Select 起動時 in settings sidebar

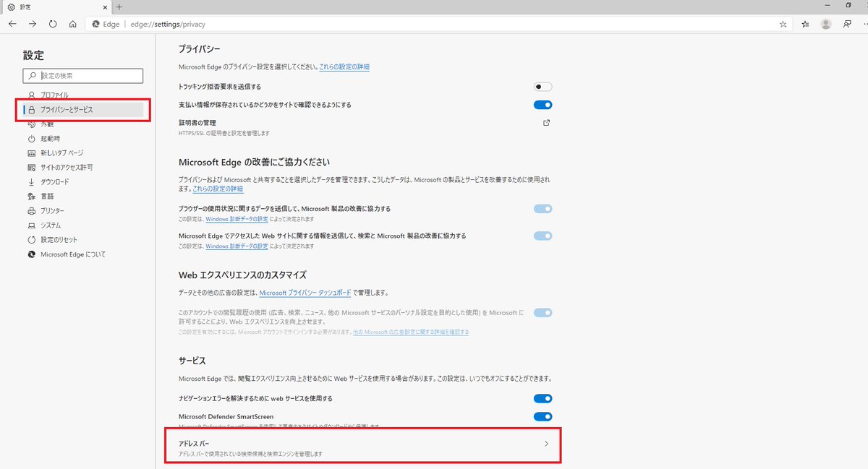point(50,138)
